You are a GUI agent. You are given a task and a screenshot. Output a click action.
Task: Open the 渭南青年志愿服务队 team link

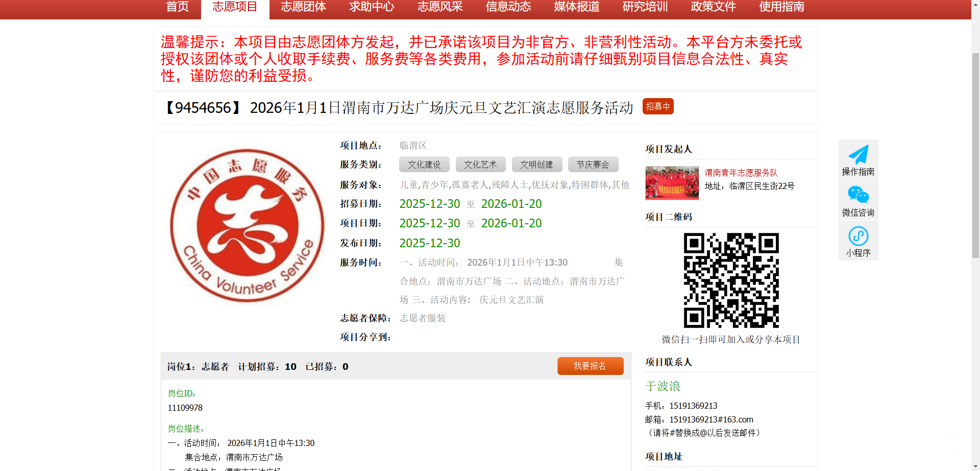coord(741,173)
